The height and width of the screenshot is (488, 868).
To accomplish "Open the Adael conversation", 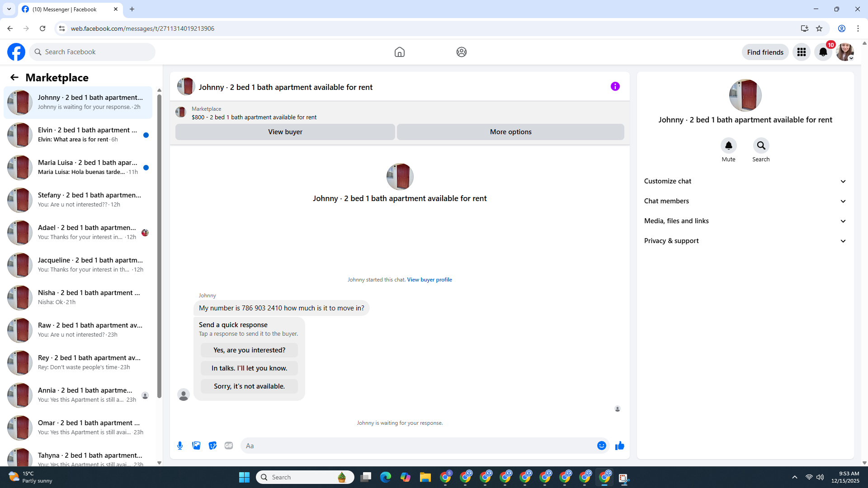I will pyautogui.click(x=78, y=233).
